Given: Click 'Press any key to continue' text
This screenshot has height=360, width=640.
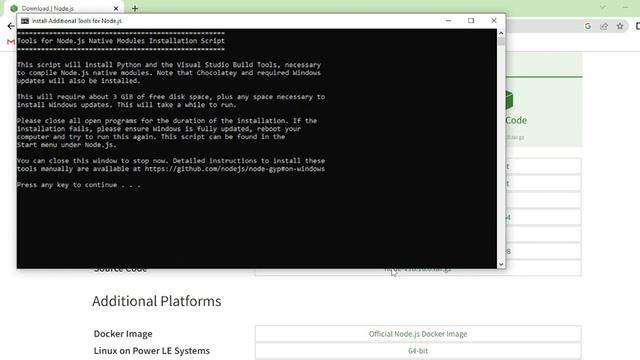Looking at the screenshot, I should point(79,185).
